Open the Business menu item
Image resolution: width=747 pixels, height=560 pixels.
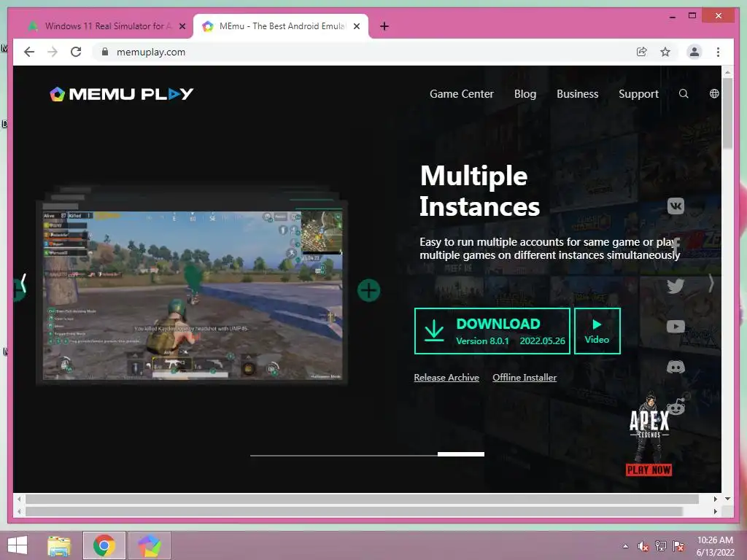[x=578, y=94]
